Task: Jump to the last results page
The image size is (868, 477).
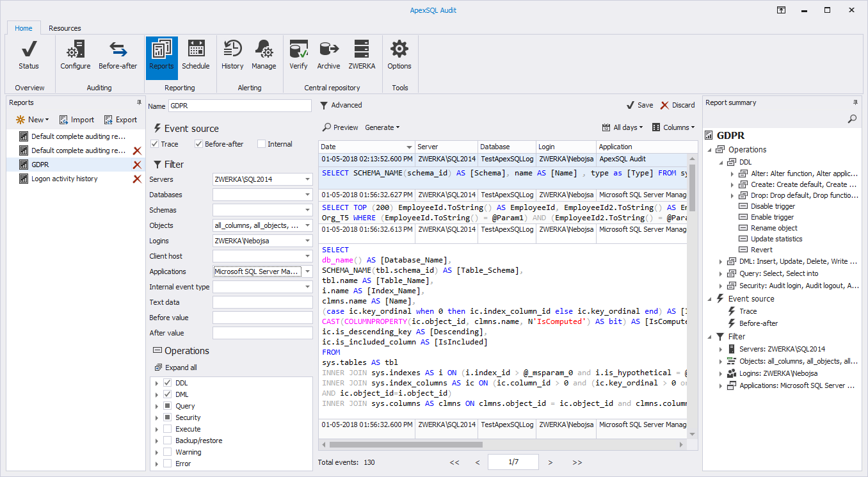Action: coord(577,462)
